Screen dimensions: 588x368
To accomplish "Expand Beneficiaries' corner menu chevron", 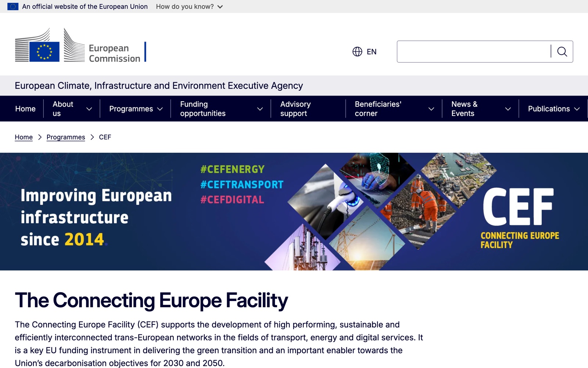I will 431,109.
